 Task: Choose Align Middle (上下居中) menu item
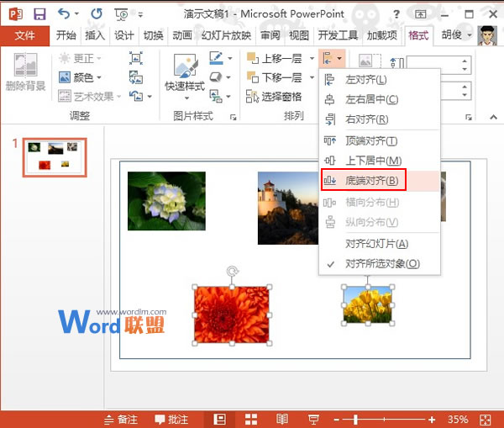(x=380, y=161)
